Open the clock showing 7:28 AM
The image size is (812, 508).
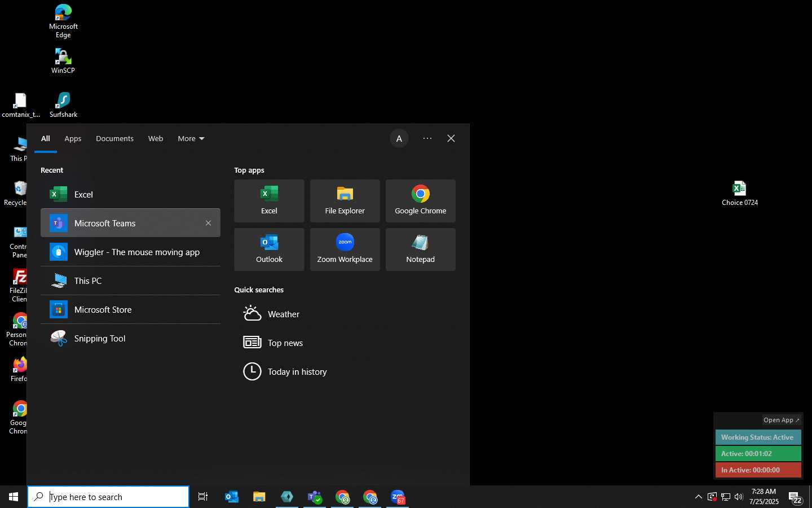click(764, 497)
